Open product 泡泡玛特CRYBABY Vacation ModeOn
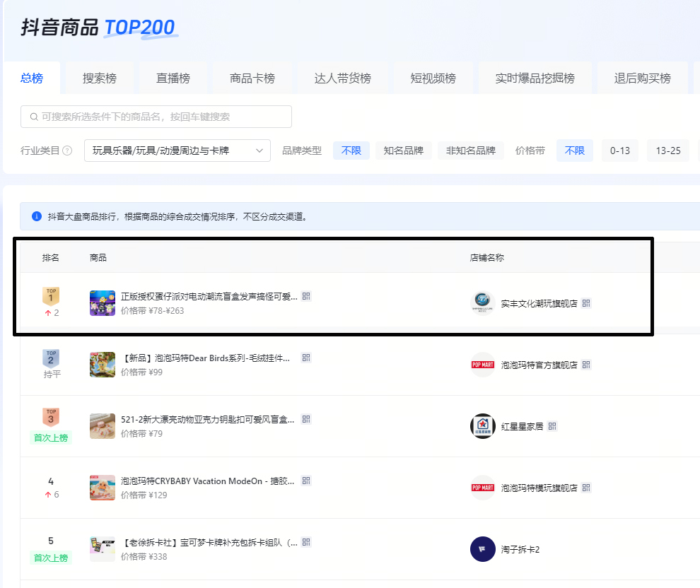The width and height of the screenshot is (700, 588). [208, 481]
